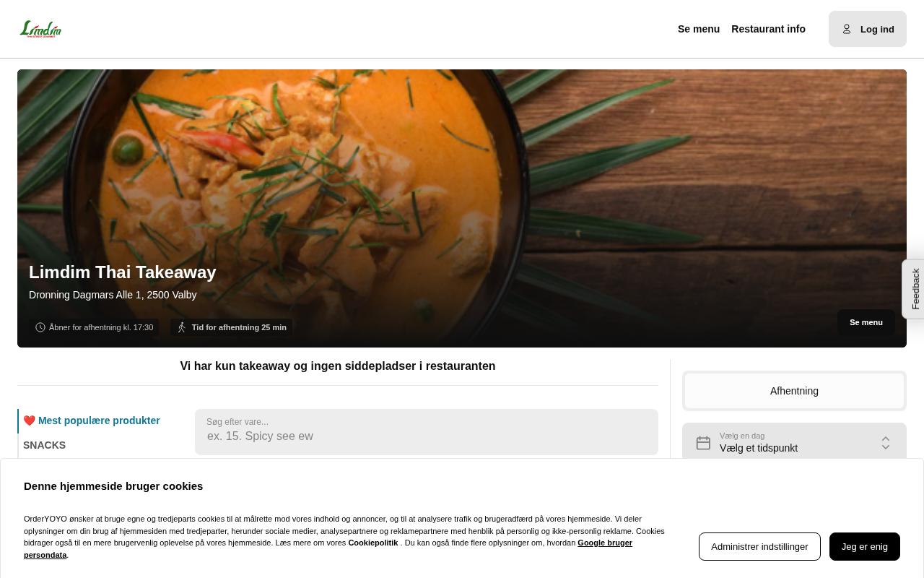Click the Limdim logo in the header
Screen dimensions: 924x578
pos(40,29)
